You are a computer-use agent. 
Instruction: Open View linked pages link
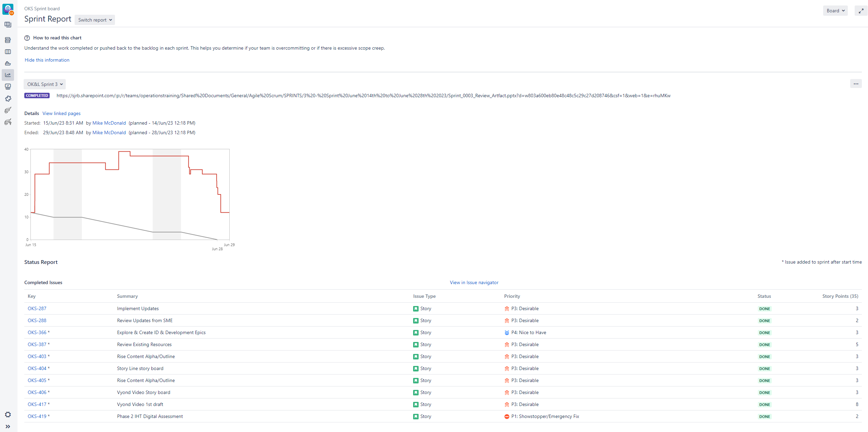coord(62,113)
